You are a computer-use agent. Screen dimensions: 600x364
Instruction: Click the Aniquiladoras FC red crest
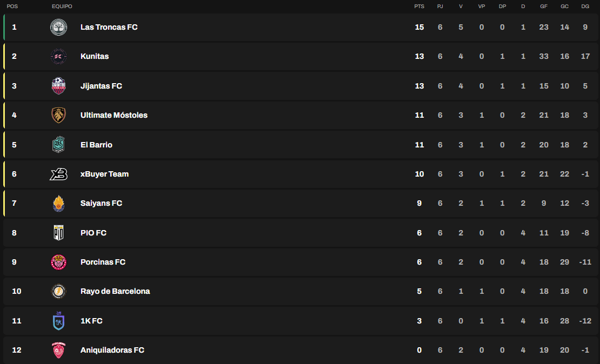click(58, 350)
